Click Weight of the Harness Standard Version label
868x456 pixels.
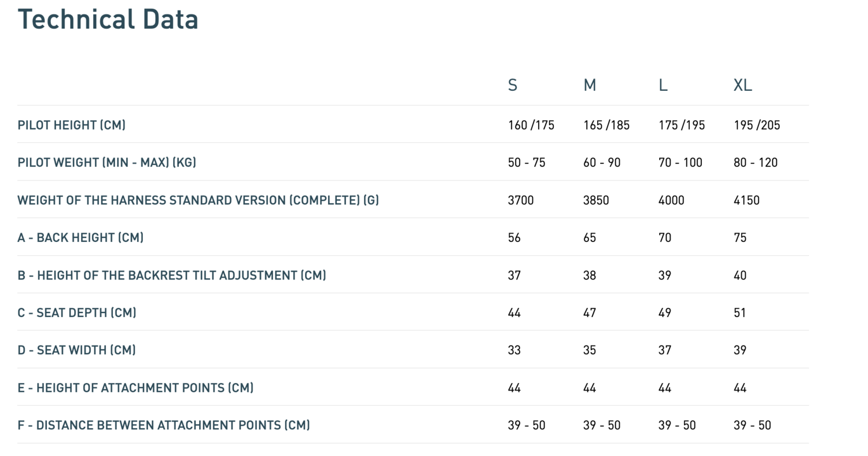coord(198,200)
